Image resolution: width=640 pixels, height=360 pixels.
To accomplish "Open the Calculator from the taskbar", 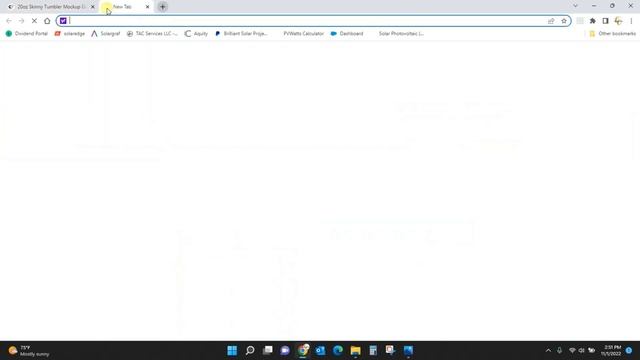I will (373, 350).
